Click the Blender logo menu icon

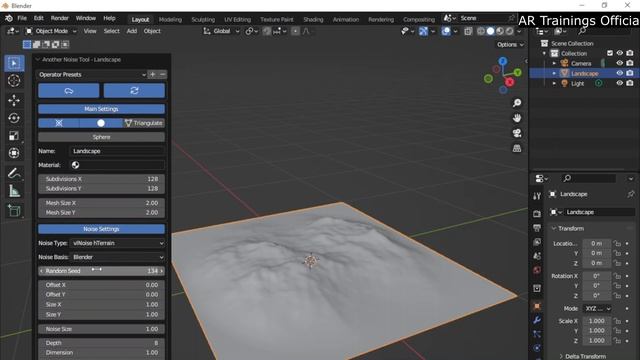tap(9, 18)
